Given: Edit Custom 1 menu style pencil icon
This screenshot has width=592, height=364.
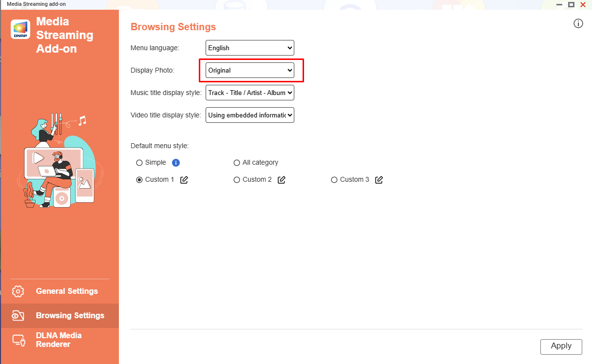Looking at the screenshot, I should click(184, 180).
